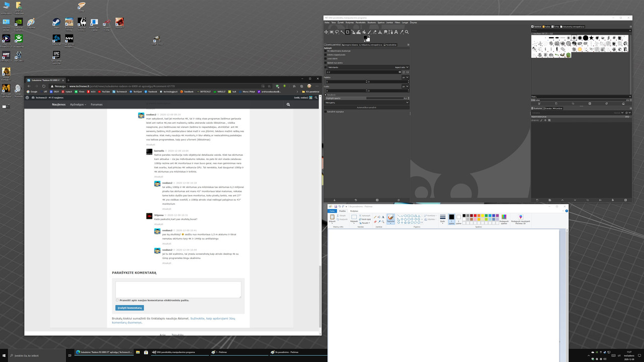Select GIMP Rectangle Select tool
Screen dimensions: 644x362
[x=332, y=32]
